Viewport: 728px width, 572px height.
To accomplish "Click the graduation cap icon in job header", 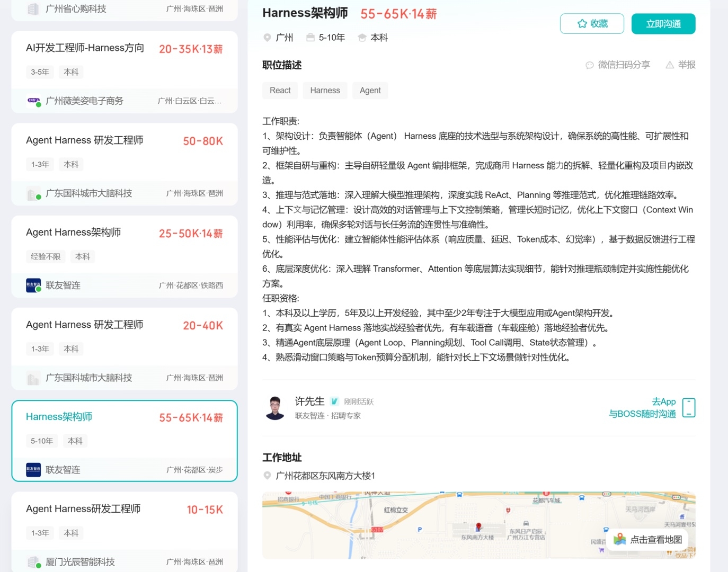I will 362,38.
